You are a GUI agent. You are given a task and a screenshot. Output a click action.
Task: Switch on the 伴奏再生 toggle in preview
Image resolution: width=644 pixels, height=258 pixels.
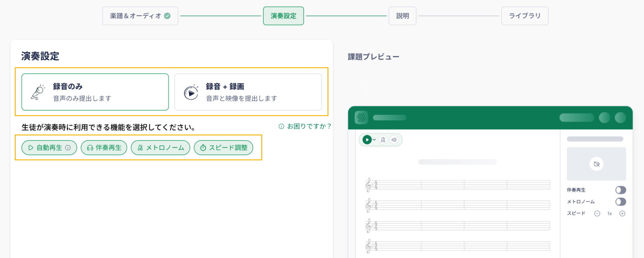(621, 190)
